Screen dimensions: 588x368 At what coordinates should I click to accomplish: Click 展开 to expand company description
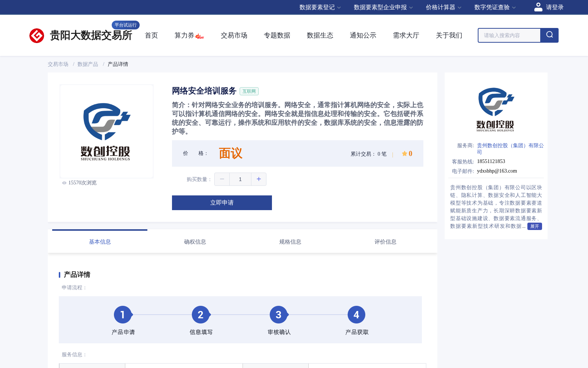tap(535, 226)
